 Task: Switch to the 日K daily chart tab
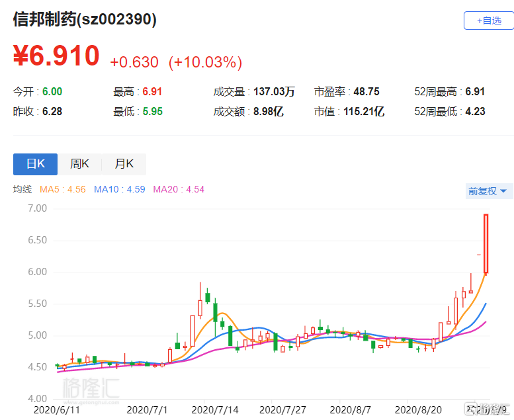[x=36, y=164]
